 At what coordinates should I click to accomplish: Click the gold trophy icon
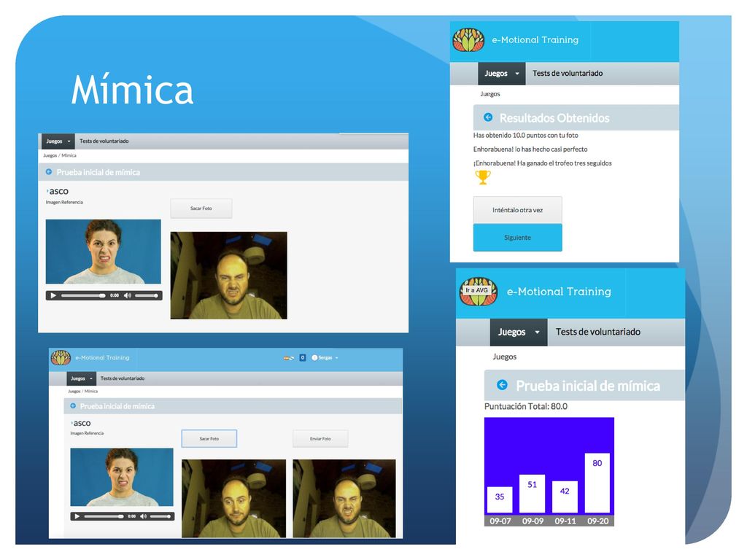point(483,177)
